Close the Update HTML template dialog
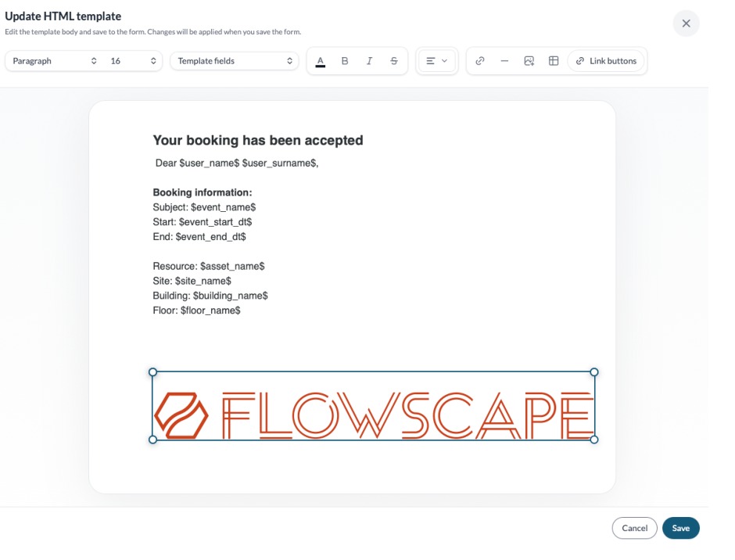 point(686,23)
